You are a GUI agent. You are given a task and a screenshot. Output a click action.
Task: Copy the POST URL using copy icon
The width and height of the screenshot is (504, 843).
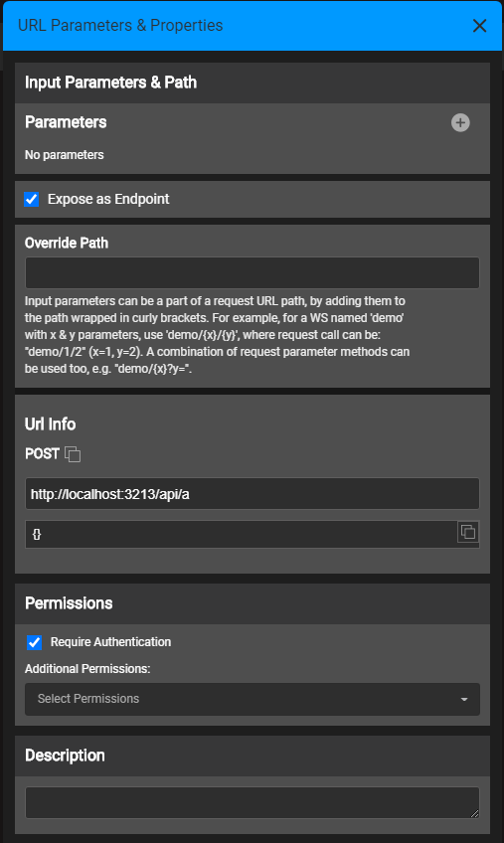[73, 454]
